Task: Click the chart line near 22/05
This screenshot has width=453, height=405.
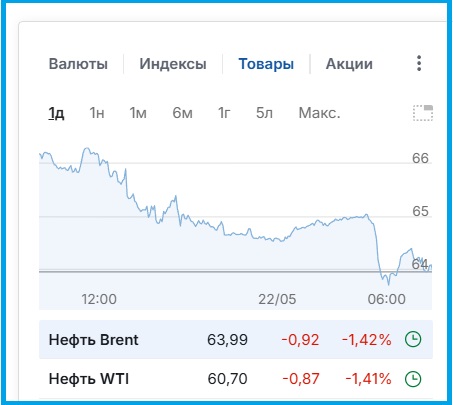Action: coord(277,240)
